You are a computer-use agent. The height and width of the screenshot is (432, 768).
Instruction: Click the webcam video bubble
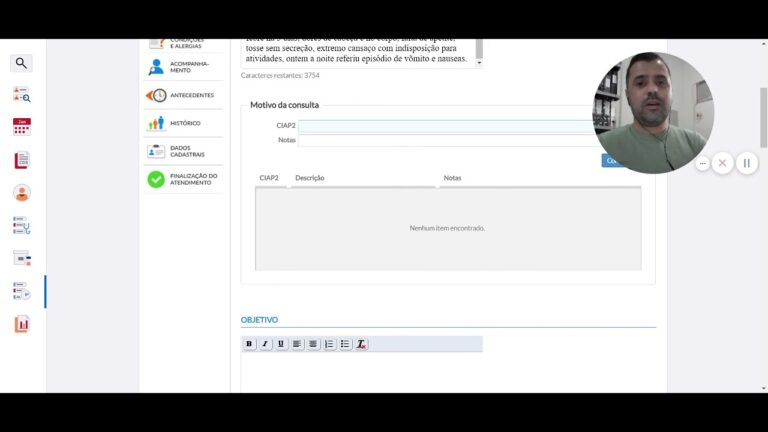(x=653, y=113)
